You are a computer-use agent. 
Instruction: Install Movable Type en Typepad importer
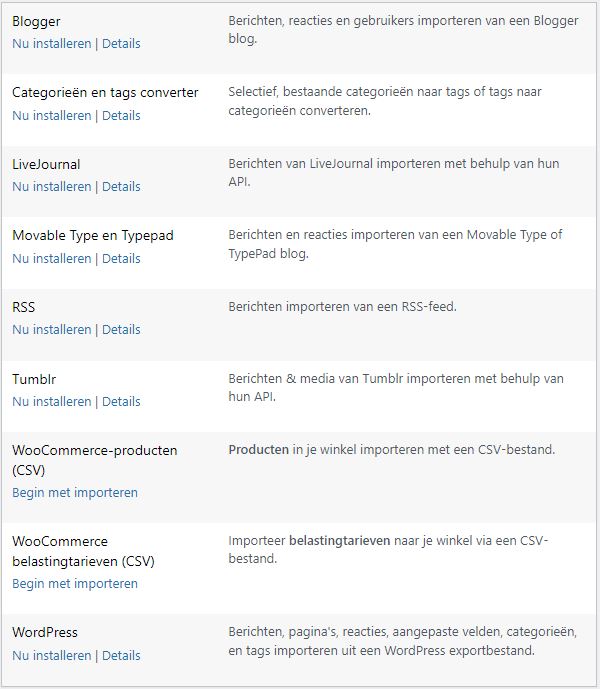51,258
